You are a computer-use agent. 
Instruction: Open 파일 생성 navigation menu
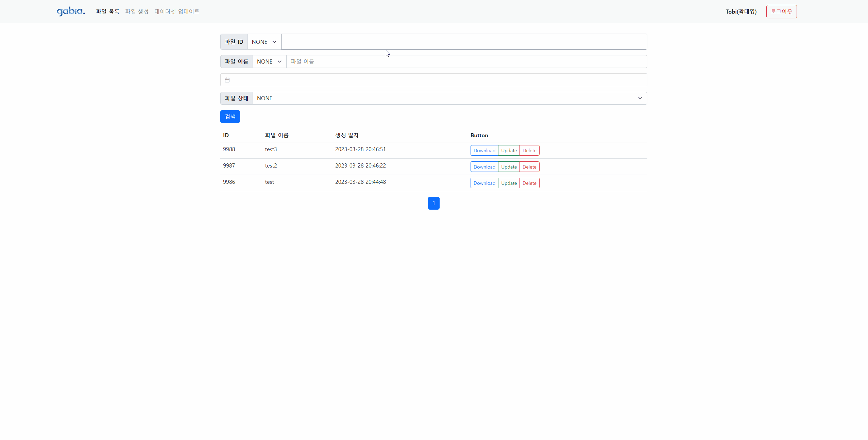tap(137, 12)
